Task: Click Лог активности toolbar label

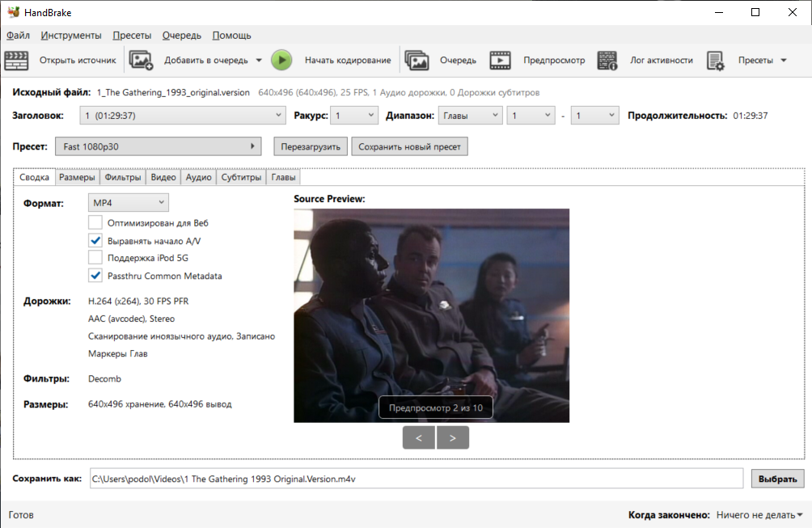Action: click(x=662, y=60)
